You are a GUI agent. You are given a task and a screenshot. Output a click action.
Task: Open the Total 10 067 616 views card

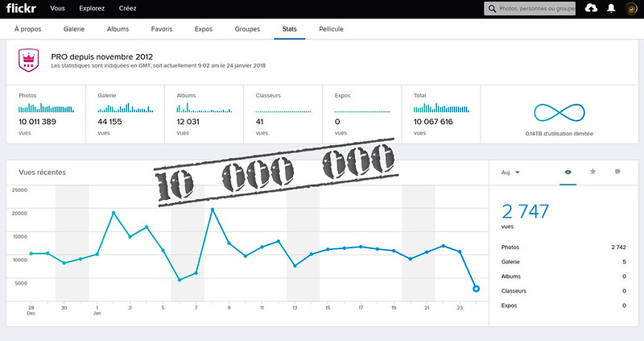coord(441,114)
